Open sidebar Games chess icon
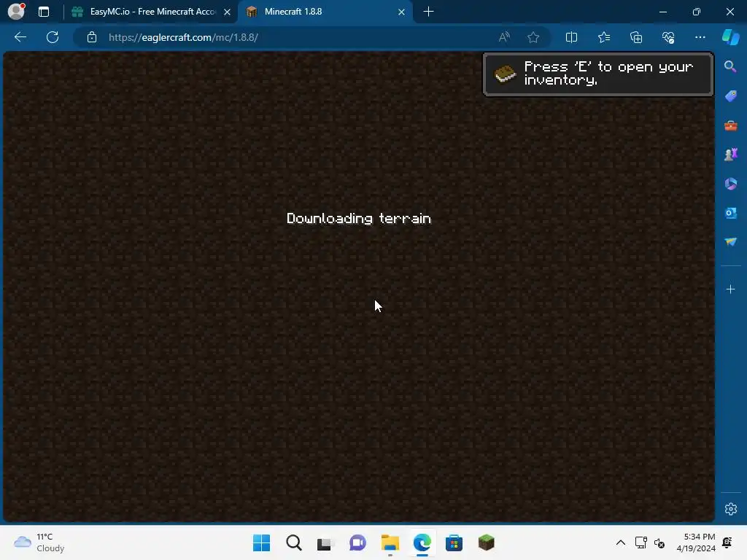Screen dimensions: 747x560 pyautogui.click(x=730, y=155)
